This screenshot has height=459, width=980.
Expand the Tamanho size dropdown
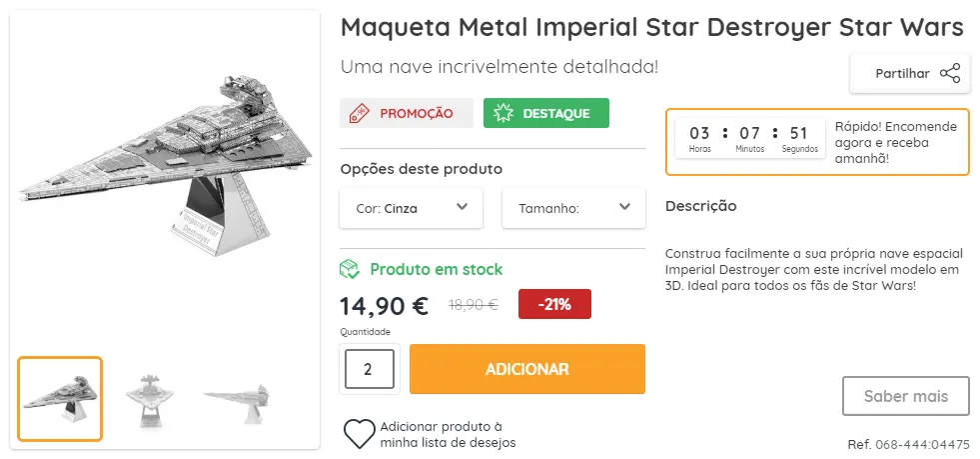(573, 208)
